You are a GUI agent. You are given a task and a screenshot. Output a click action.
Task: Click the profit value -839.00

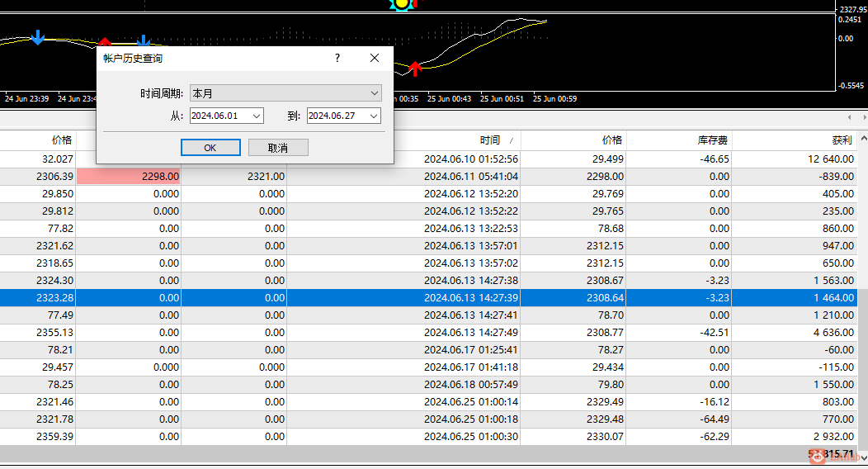coord(836,176)
